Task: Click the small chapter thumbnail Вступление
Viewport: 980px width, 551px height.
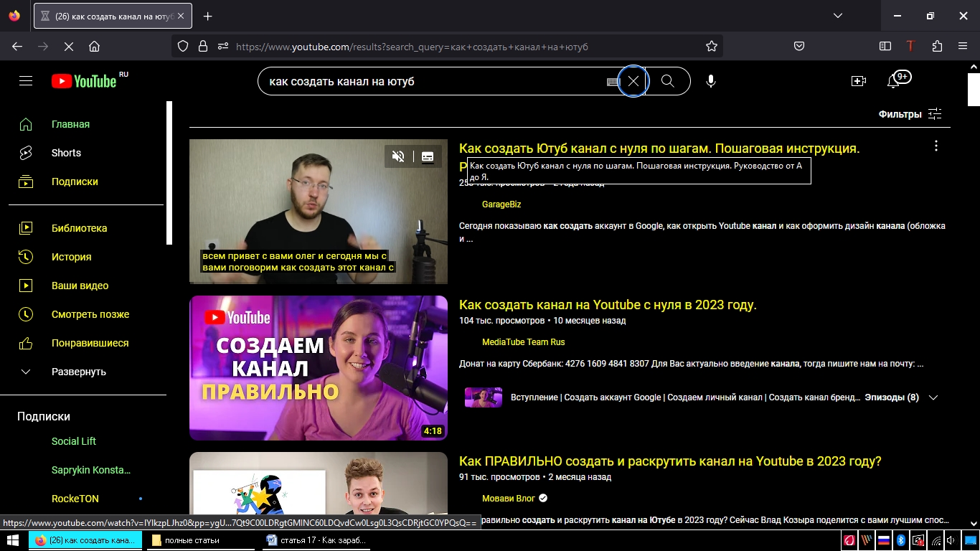Action: point(484,397)
